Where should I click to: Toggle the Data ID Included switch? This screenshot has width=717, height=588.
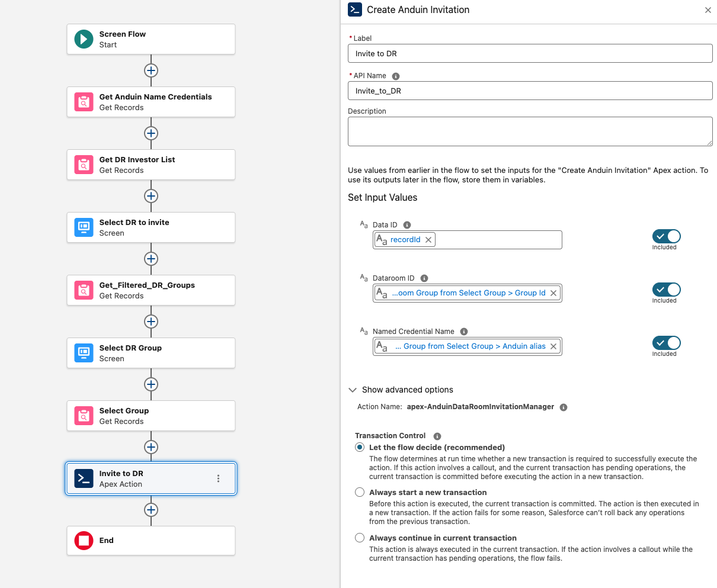pyautogui.click(x=667, y=236)
